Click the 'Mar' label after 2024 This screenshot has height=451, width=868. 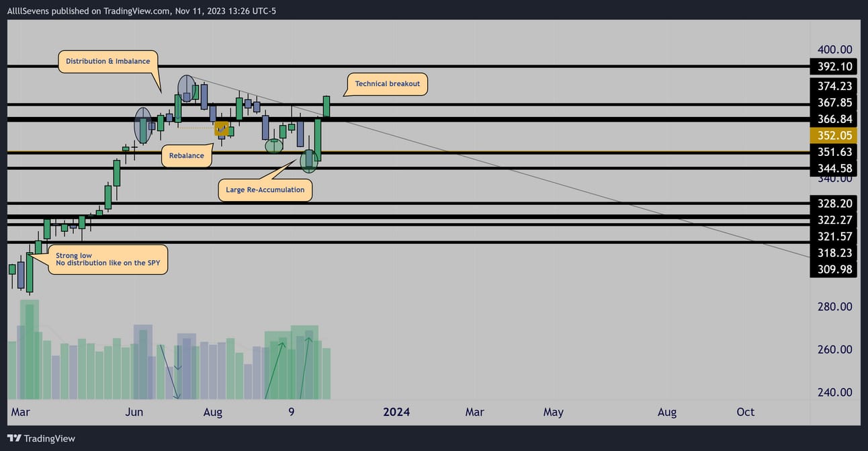(x=475, y=412)
